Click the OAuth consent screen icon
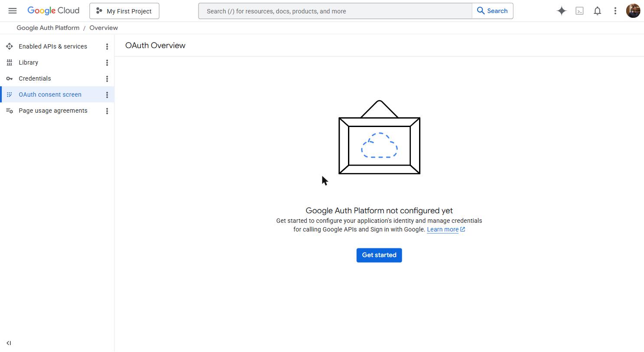 pos(9,95)
